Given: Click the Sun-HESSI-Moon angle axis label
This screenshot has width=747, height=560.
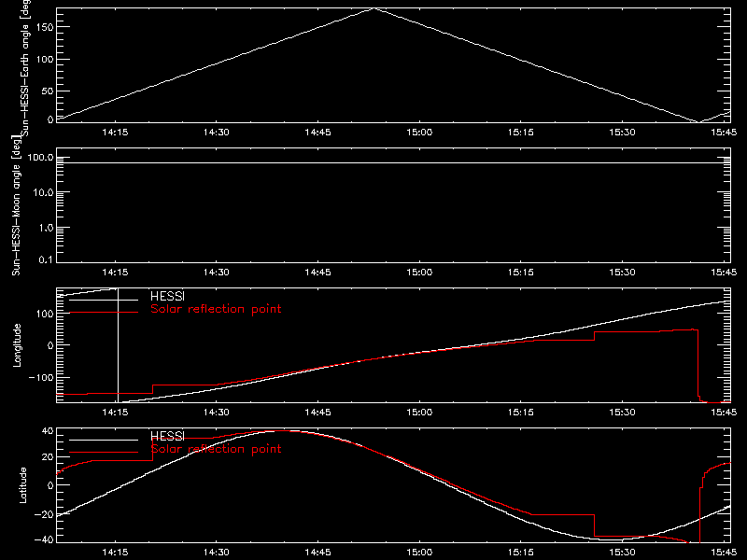Looking at the screenshot, I should click(x=16, y=204).
